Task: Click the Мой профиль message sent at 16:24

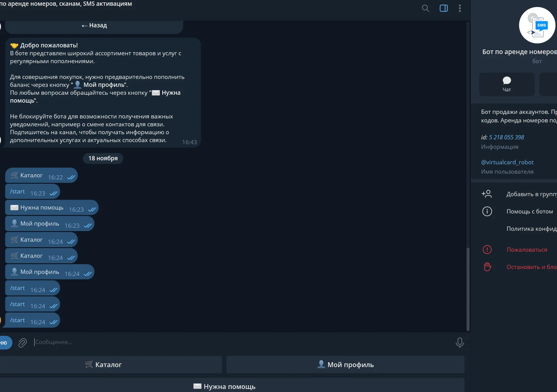Action: coord(50,272)
